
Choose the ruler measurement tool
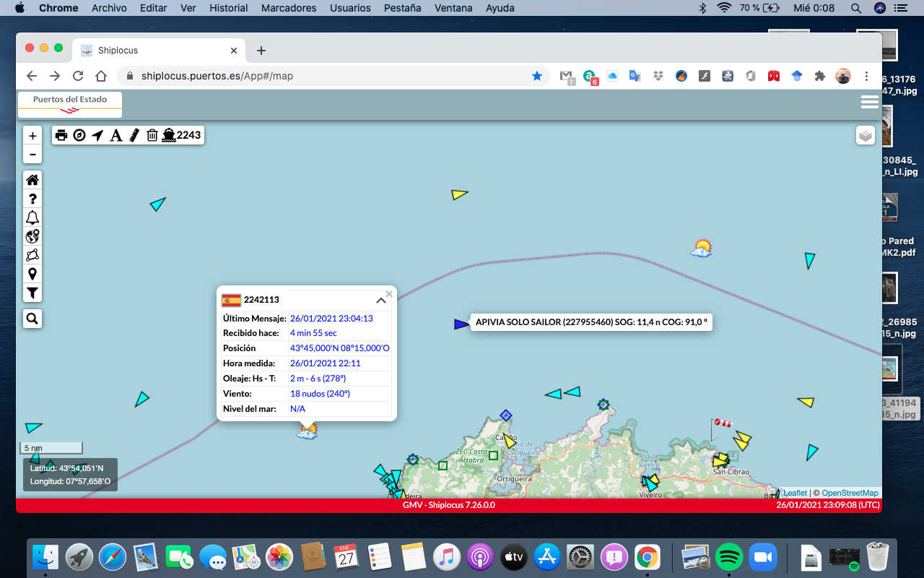(134, 135)
